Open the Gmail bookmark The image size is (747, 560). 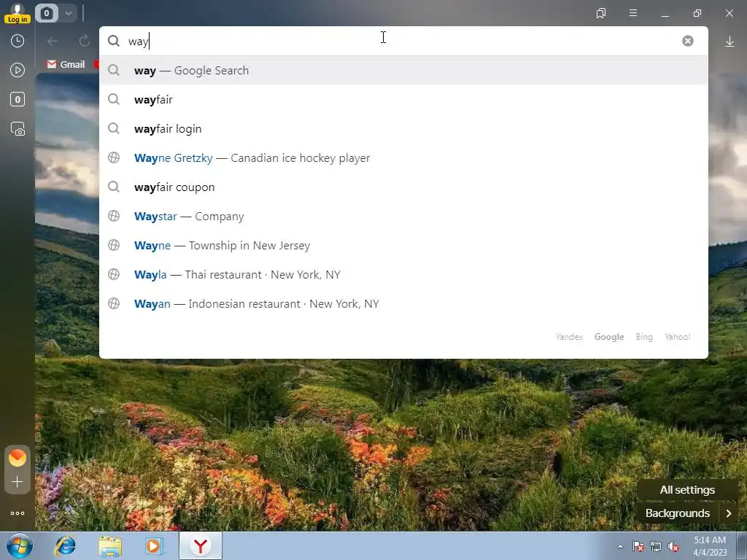pyautogui.click(x=66, y=64)
